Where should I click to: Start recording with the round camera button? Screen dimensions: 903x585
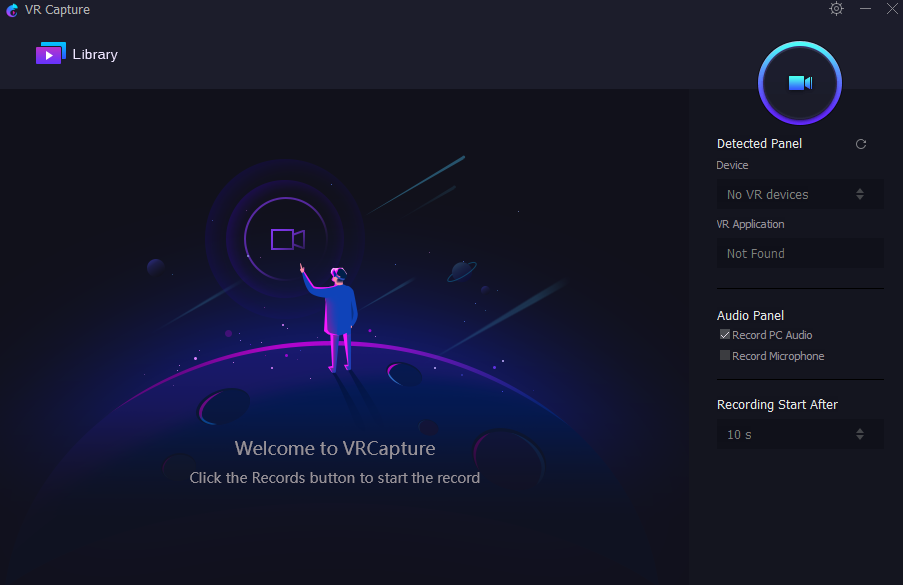click(x=799, y=83)
